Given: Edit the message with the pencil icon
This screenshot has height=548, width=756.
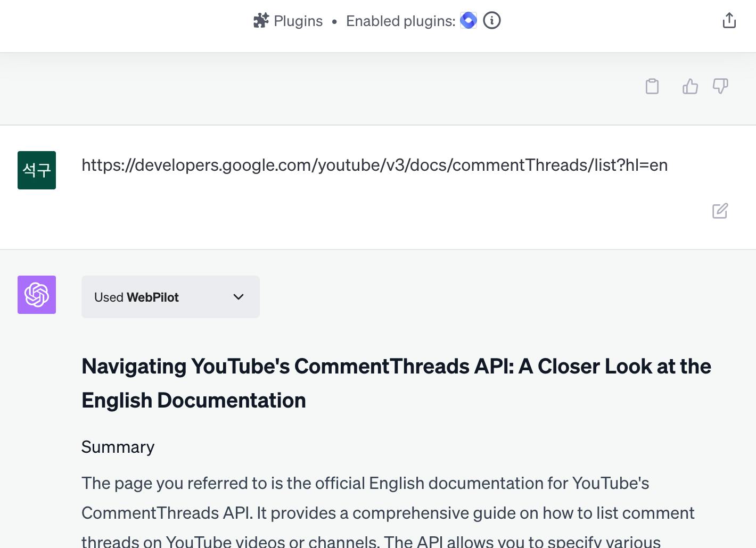Looking at the screenshot, I should 720,211.
